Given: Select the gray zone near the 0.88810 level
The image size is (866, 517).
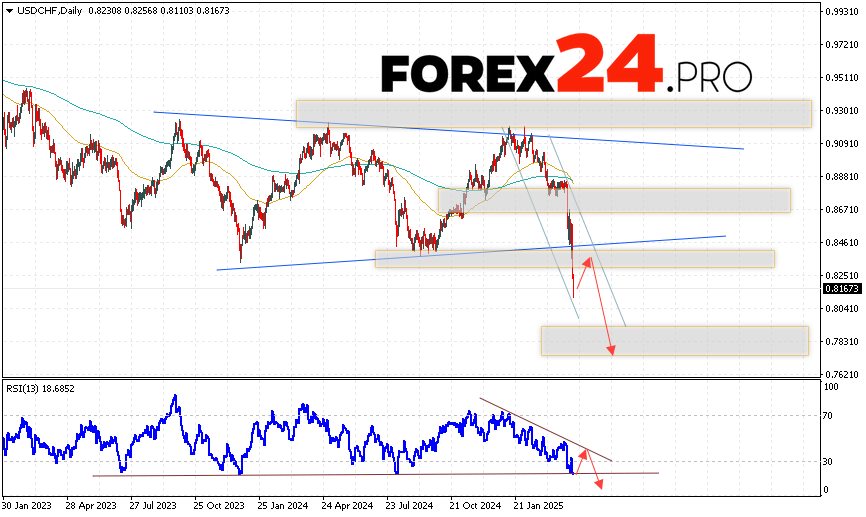Looking at the screenshot, I should tap(613, 200).
